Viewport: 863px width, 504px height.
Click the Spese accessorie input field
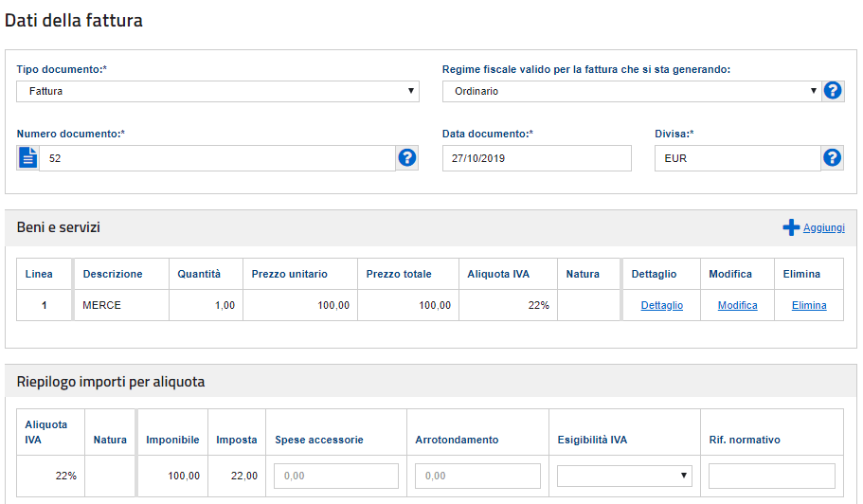pyautogui.click(x=335, y=476)
